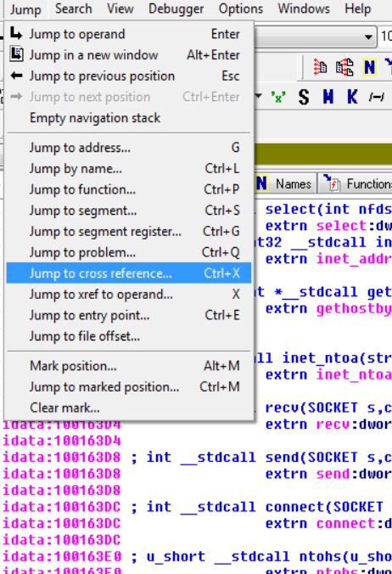This screenshot has height=574, width=392.
Task: Click the green 'x' toolbar icon
Action: pyautogui.click(x=278, y=98)
